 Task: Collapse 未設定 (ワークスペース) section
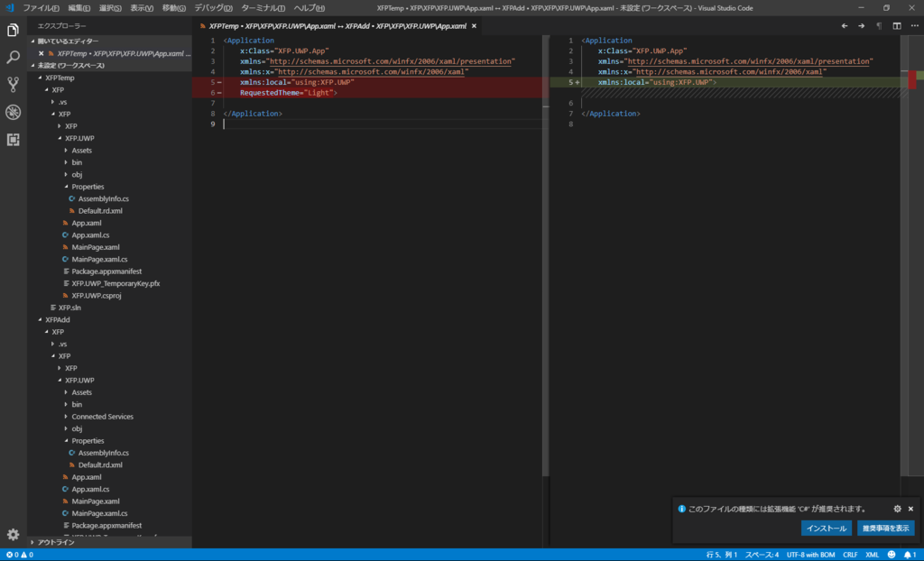[x=109, y=66]
